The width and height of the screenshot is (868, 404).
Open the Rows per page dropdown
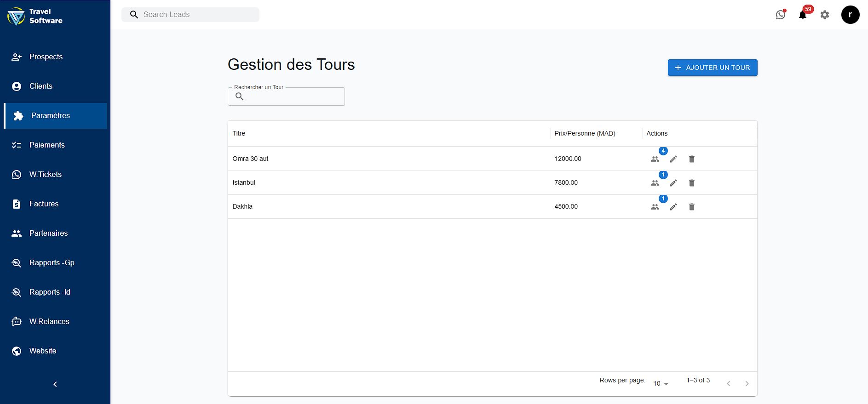661,383
